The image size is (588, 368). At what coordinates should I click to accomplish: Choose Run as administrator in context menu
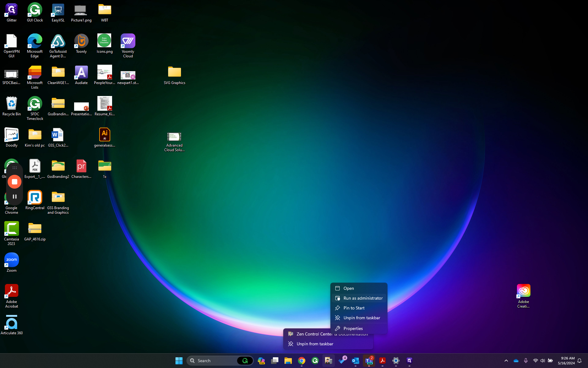click(359, 298)
